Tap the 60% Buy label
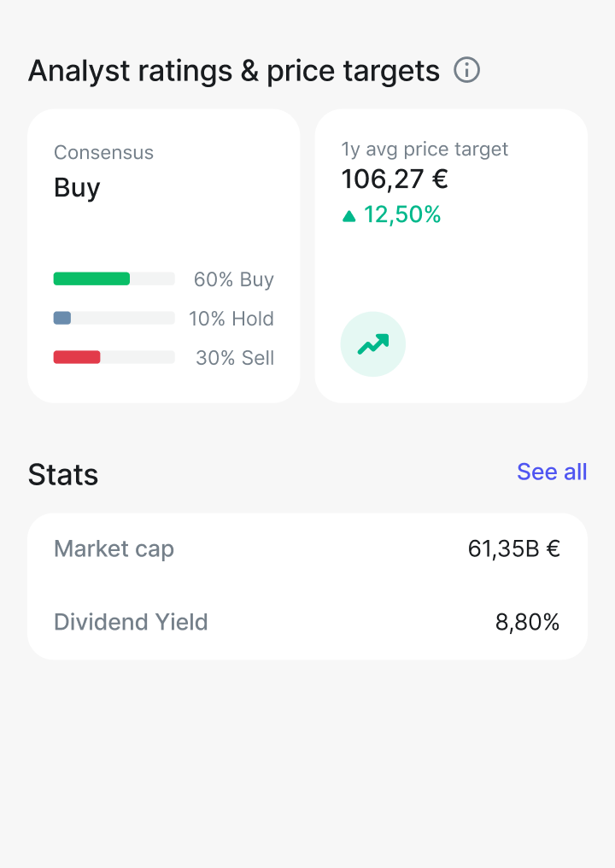The width and height of the screenshot is (615, 868). pos(233,279)
